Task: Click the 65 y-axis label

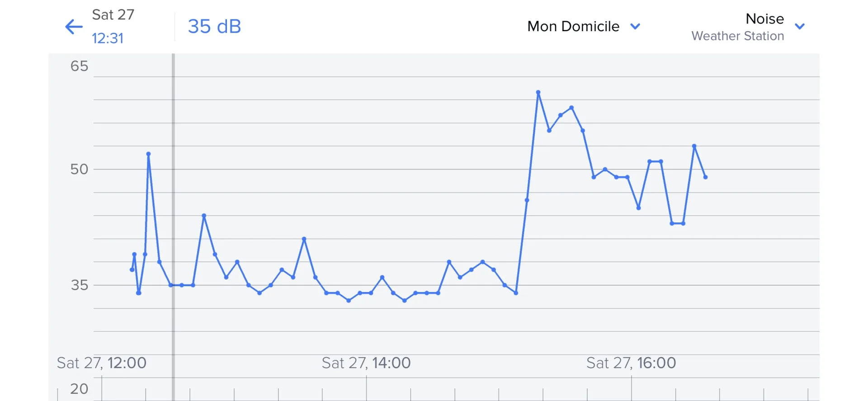Action: (79, 66)
